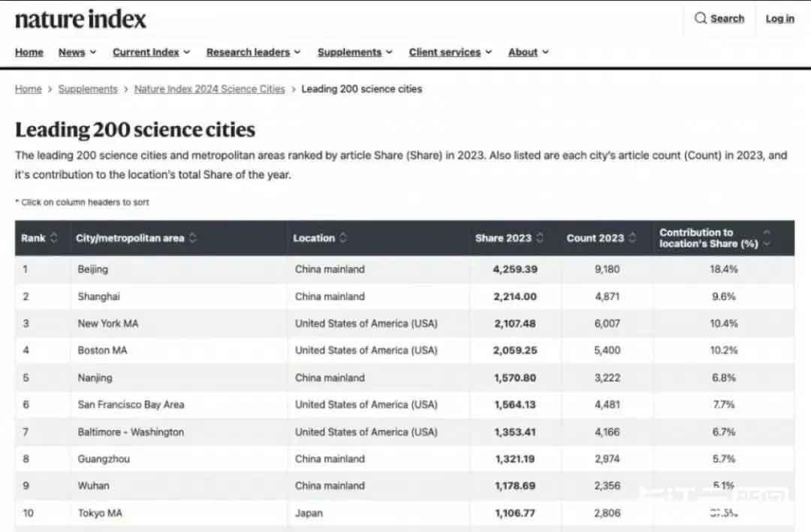Sort by Contribution to location's Share
This screenshot has height=532, width=811.
point(766,238)
